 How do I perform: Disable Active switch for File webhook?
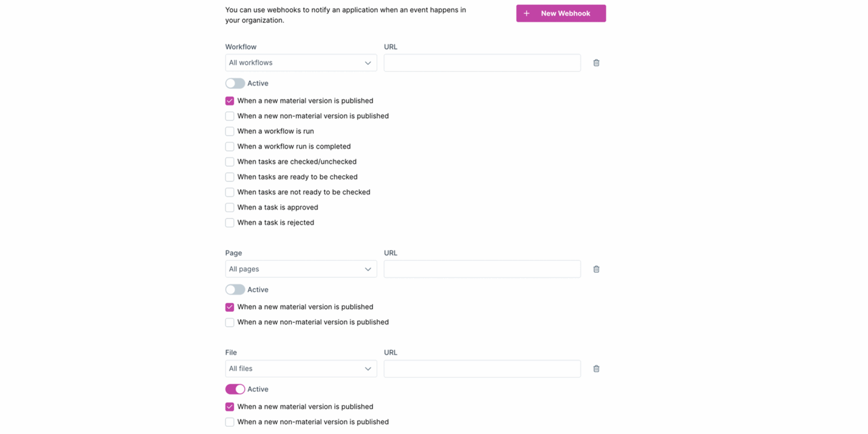235,389
